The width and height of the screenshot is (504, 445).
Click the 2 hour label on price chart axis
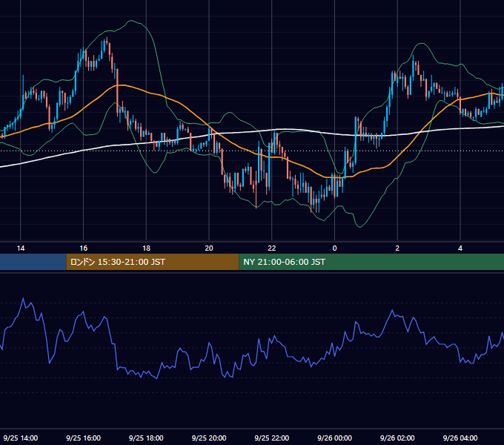pos(397,248)
